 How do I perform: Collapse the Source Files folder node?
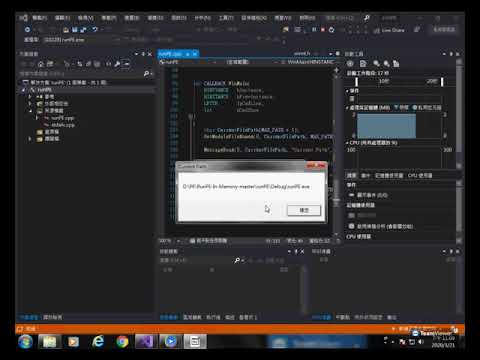31,111
